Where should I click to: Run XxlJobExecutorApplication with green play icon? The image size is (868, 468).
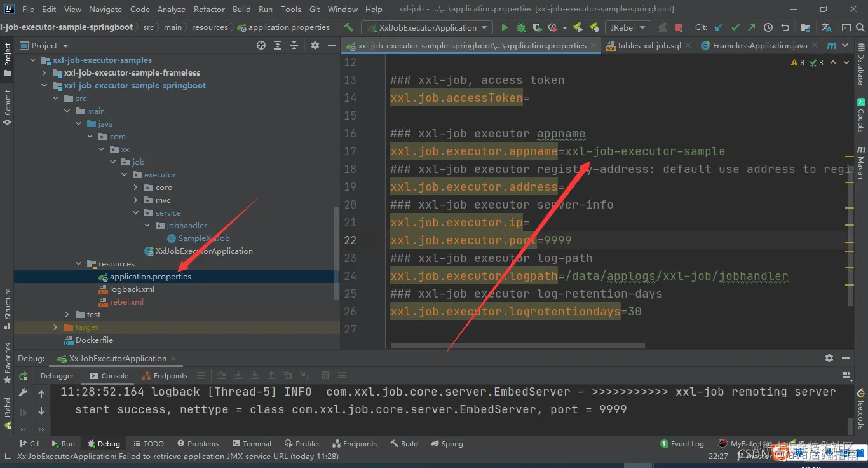tap(505, 27)
